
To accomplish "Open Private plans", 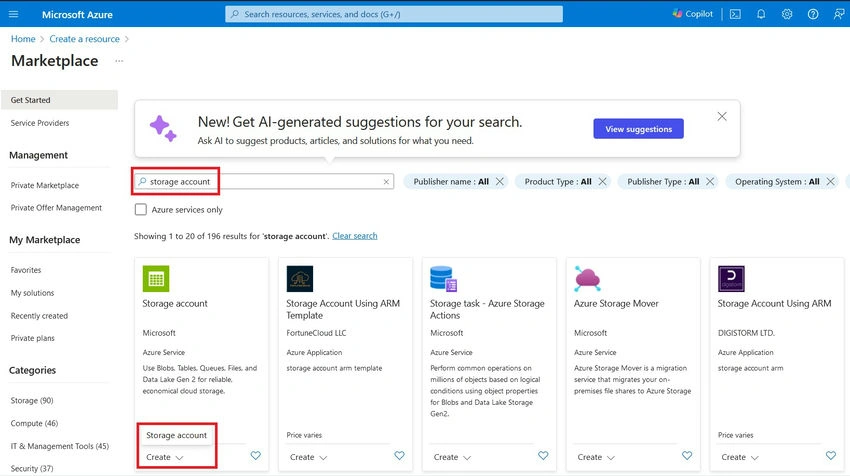I will coord(33,338).
